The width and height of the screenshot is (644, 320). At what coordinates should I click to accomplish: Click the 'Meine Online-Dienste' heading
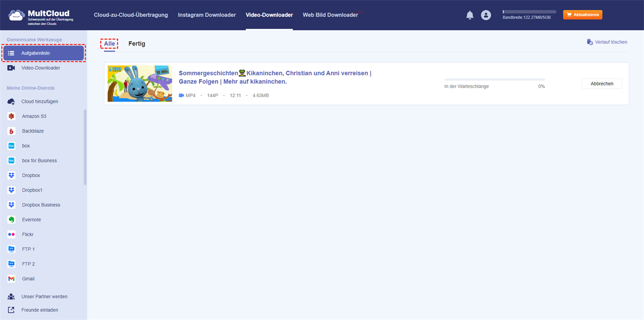tap(31, 88)
